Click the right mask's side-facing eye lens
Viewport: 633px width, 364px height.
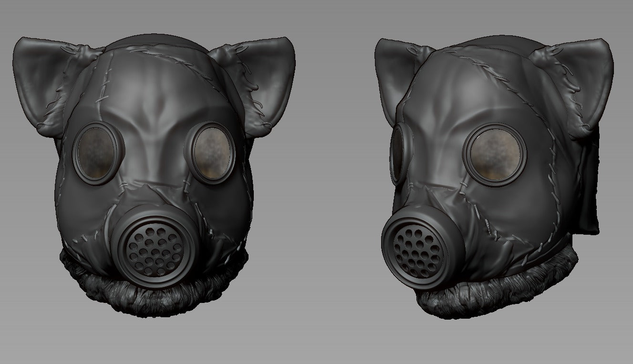pyautogui.click(x=397, y=152)
